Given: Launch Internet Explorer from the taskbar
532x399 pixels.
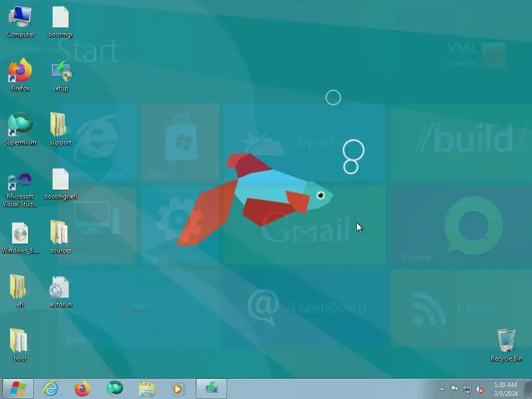Looking at the screenshot, I should coord(50,389).
